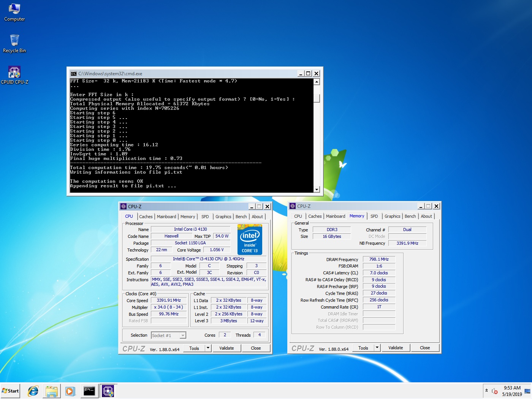Click the processor name Intel Core i3 4130
The width and height of the screenshot is (532, 399).
click(x=190, y=229)
